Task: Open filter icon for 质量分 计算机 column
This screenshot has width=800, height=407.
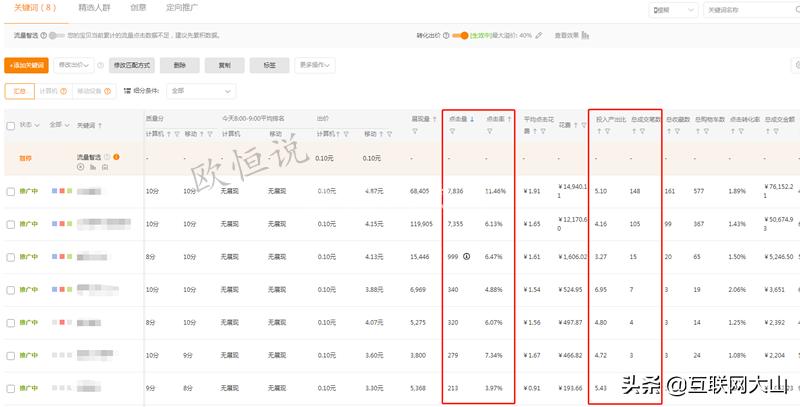Action: 177,134
